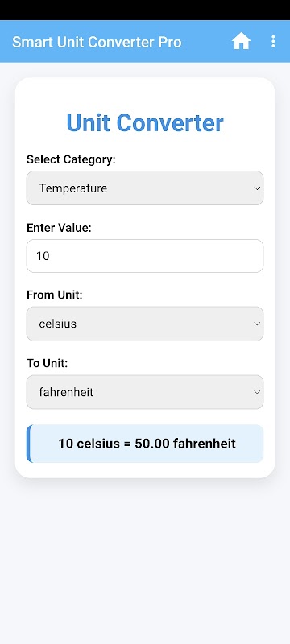Image resolution: width=290 pixels, height=644 pixels.
Task: Open the three-dot overflow menu
Action: 273,42
